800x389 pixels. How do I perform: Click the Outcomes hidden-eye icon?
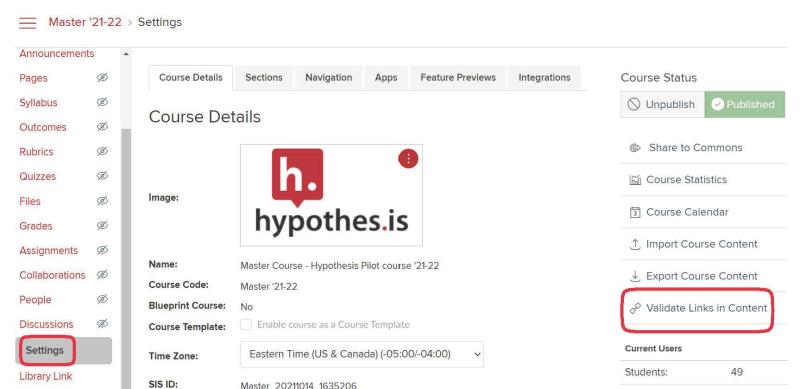pyautogui.click(x=103, y=127)
